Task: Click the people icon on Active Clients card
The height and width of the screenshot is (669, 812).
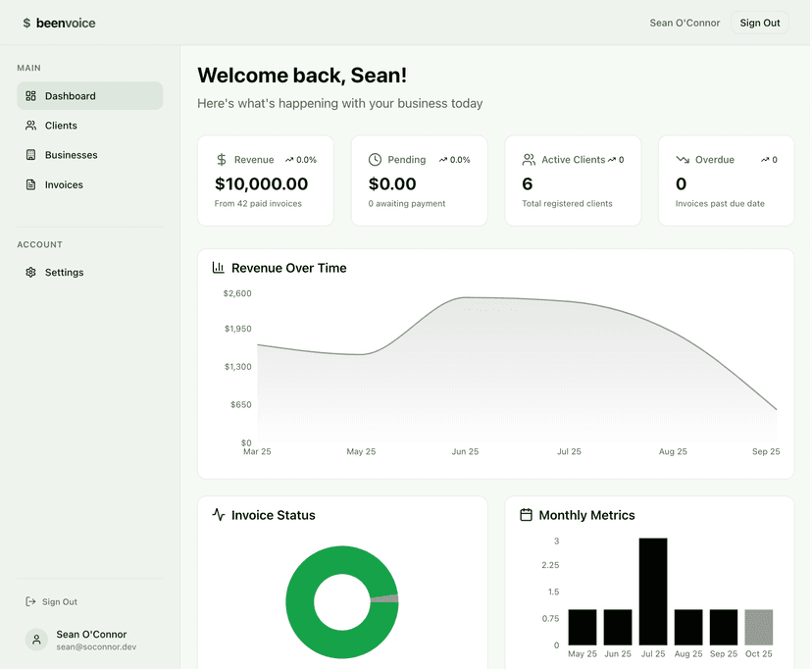Action: 528,159
